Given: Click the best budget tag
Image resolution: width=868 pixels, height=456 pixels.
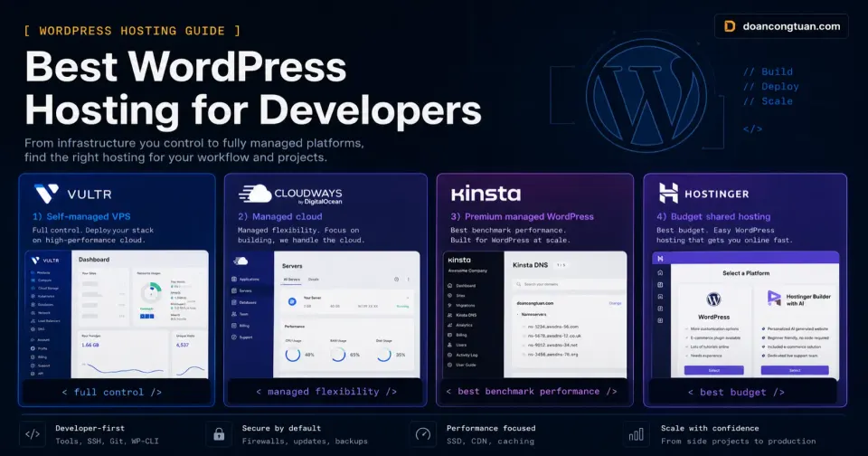Looking at the screenshot, I should click(736, 392).
